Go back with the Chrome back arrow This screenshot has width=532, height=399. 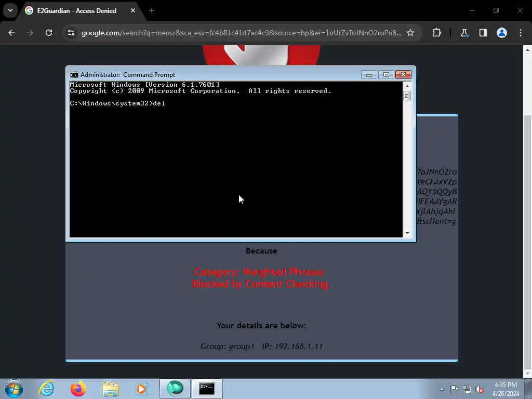11,33
